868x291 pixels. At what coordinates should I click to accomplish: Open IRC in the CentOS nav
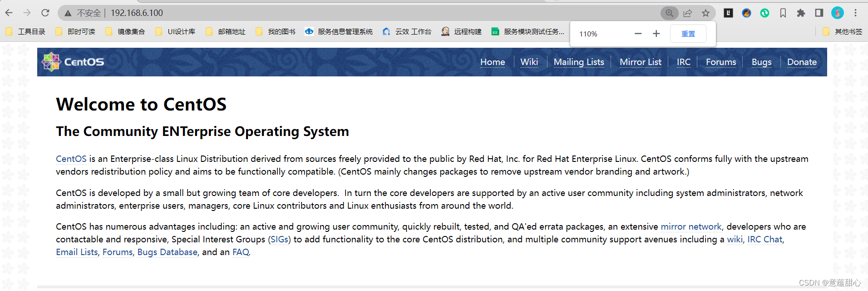pos(684,62)
